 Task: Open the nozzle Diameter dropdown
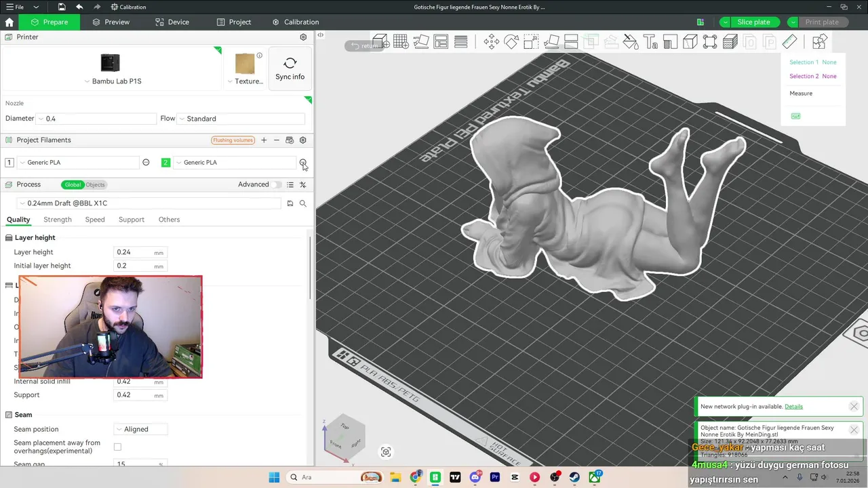pos(96,119)
